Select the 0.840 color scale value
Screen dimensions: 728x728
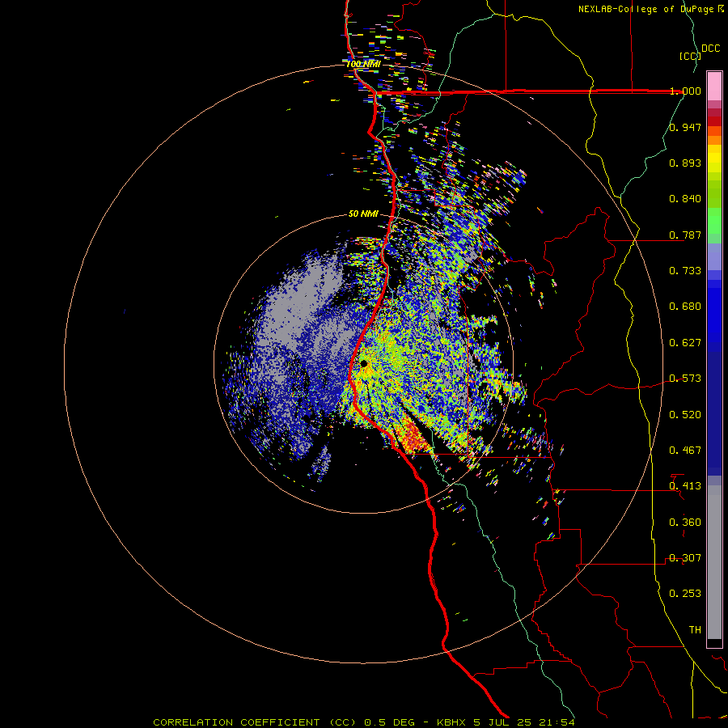click(x=685, y=199)
